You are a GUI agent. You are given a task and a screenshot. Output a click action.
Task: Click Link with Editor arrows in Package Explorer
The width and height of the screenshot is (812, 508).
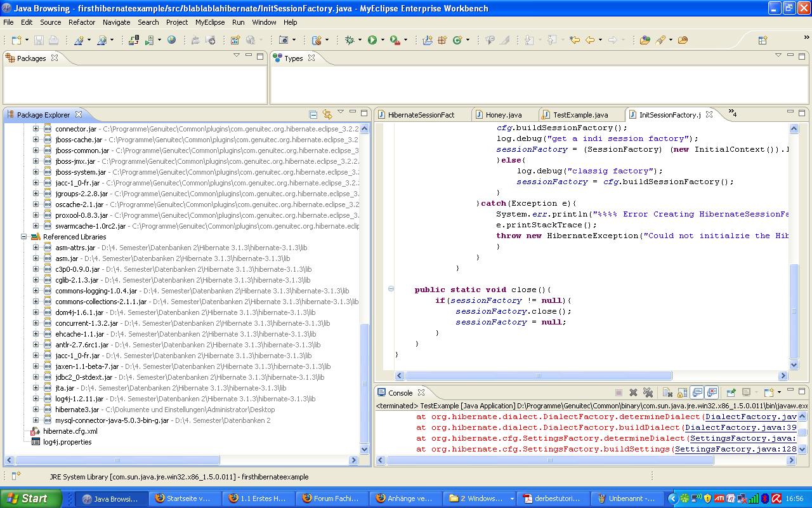(x=327, y=114)
